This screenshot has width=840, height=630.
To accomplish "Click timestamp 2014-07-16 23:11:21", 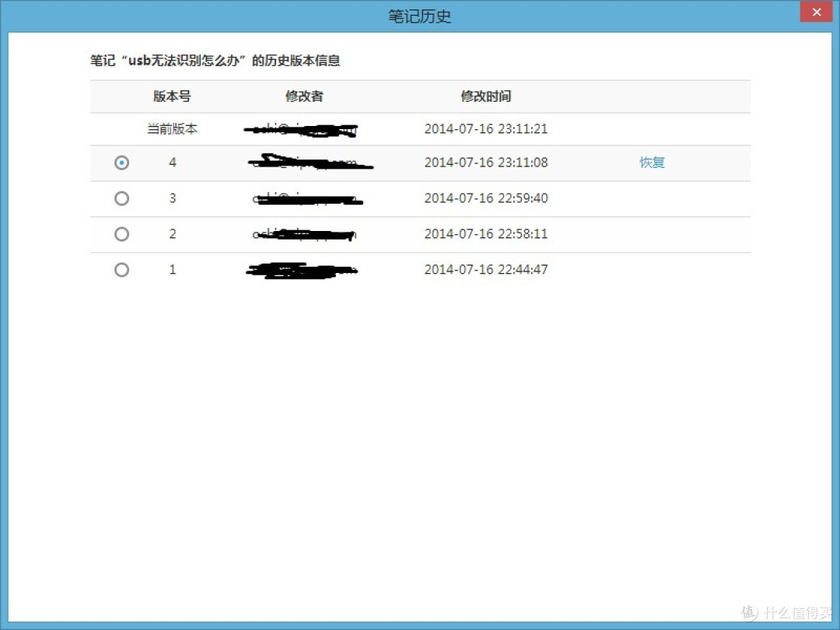I will coord(486,129).
